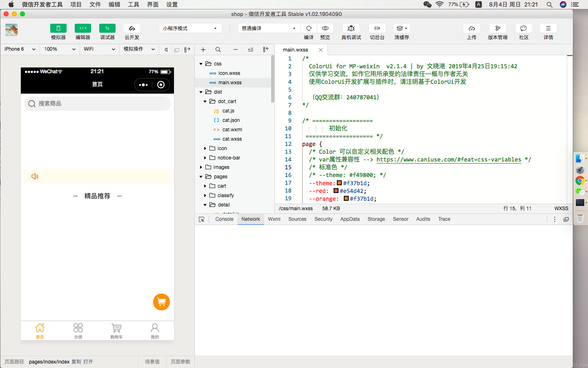588x368 pixels.
Task: Click the search icon in file explorer
Action: (218, 49)
